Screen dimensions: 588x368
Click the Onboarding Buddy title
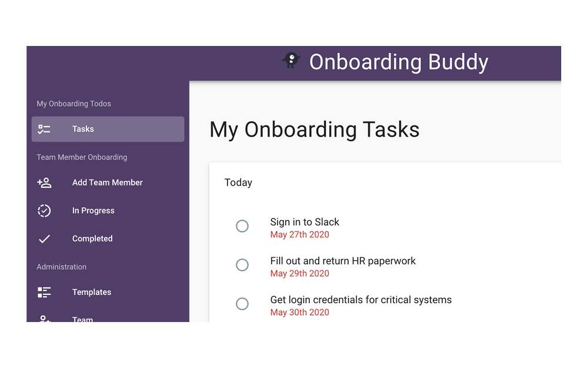(x=399, y=62)
